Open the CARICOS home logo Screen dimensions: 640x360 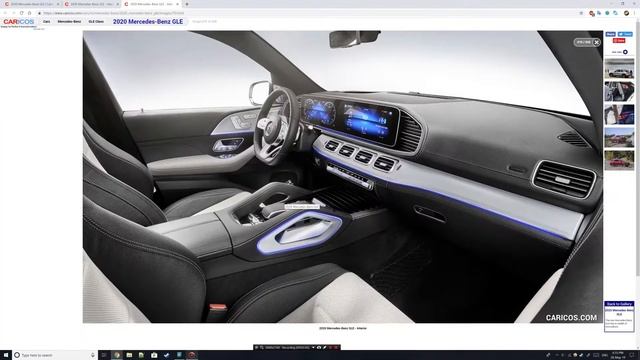click(x=18, y=22)
